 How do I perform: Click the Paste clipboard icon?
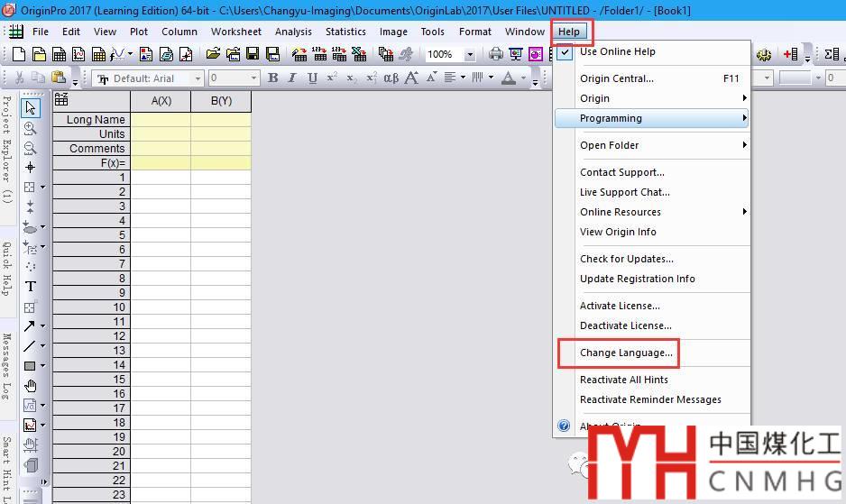click(x=59, y=78)
